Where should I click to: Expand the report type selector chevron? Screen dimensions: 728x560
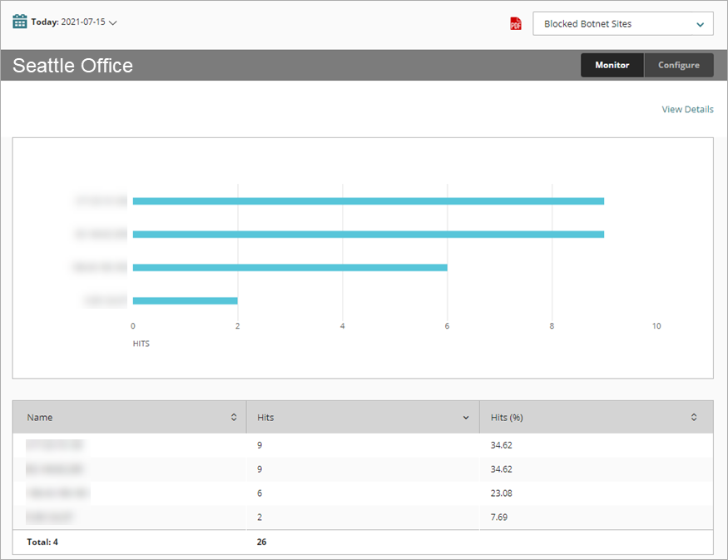(701, 23)
